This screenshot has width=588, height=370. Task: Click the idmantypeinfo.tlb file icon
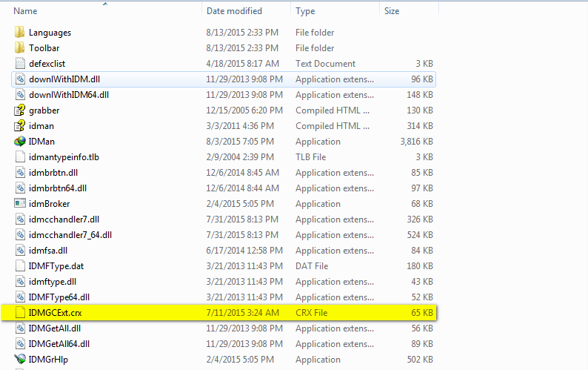[20, 157]
